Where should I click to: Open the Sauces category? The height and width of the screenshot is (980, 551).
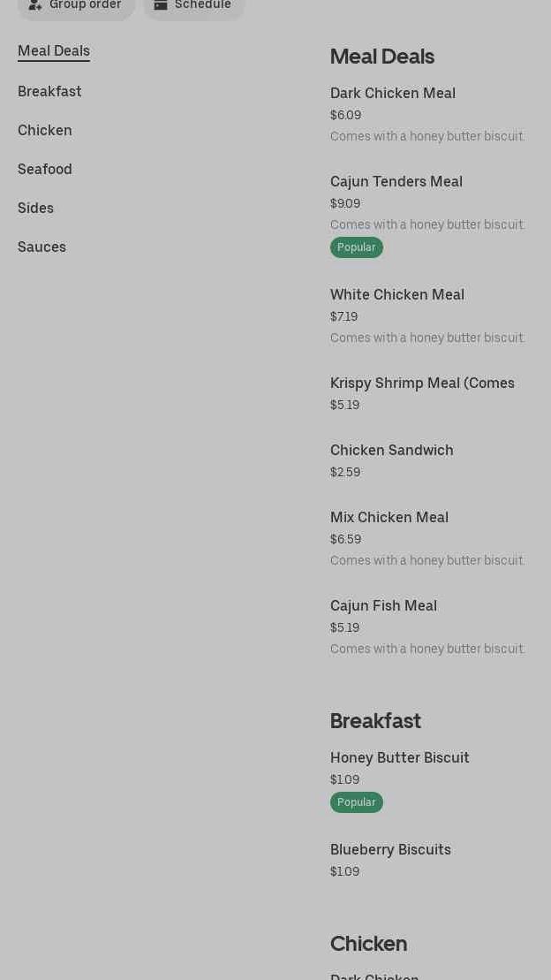coord(42,247)
